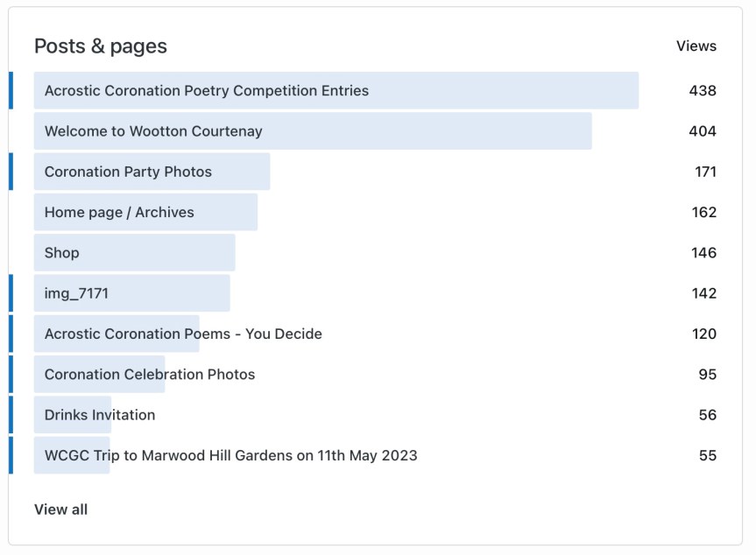The width and height of the screenshot is (756, 555).
Task: Open the Drinks Invitation post
Action: point(100,415)
